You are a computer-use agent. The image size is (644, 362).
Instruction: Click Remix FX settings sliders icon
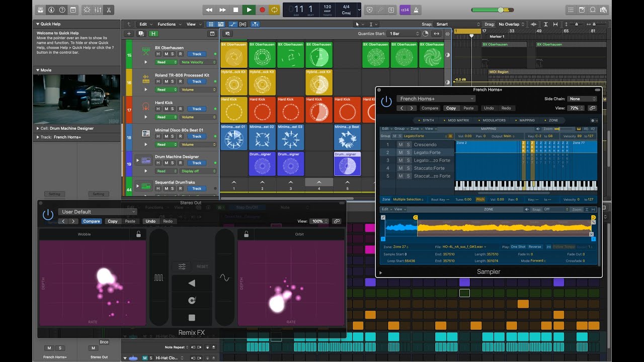click(182, 266)
